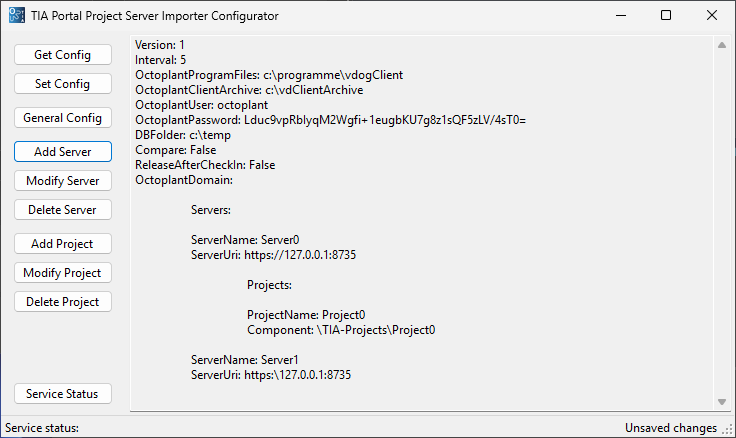Viewport: 736px width, 438px height.
Task: Maximize the configurator window
Action: (666, 15)
